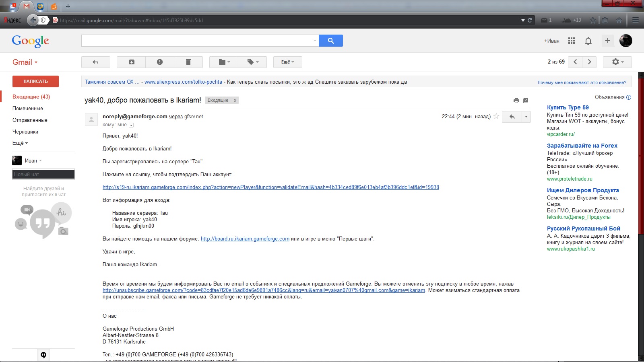Open the Помеченные folder
This screenshot has width=644, height=362.
coord(28,108)
